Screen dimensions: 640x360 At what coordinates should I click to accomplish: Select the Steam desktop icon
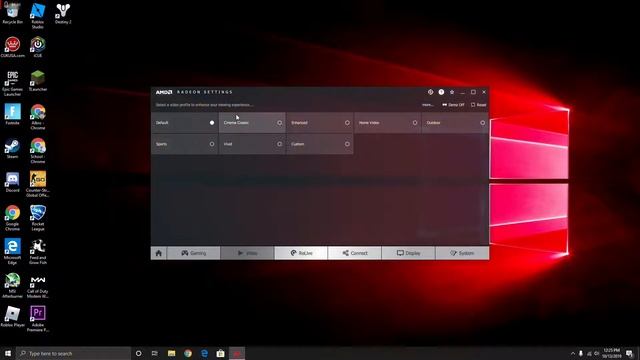coord(12,149)
